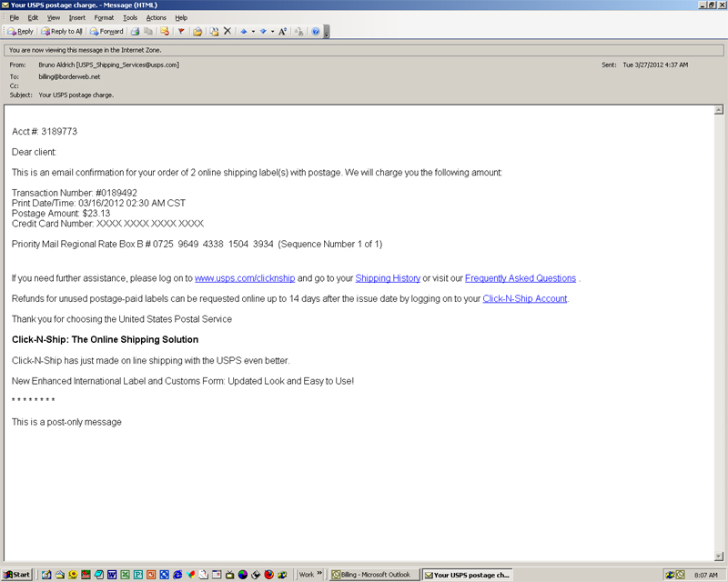
Task: Open Outlook Help question mark icon
Action: click(316, 31)
